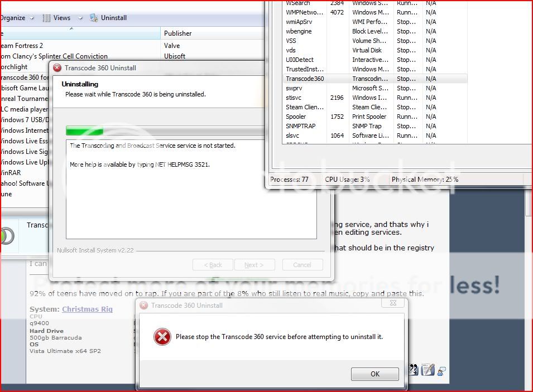Click the green uninstall progress bar
The height and width of the screenshot is (392, 533).
pyautogui.click(x=85, y=131)
